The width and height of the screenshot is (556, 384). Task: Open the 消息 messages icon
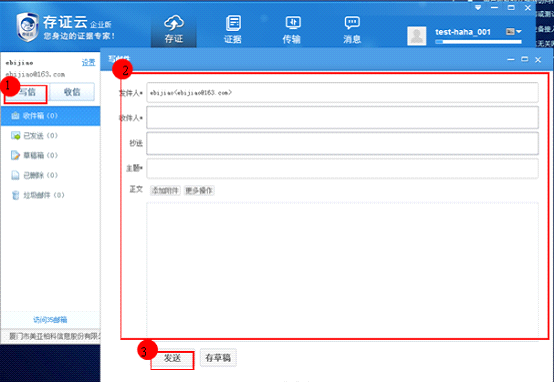(x=352, y=30)
